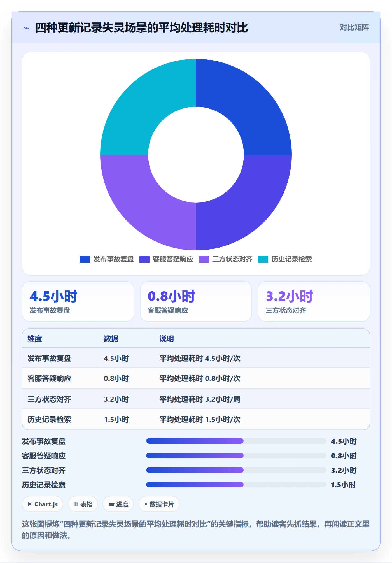Click the diamond icon on the 数据卡片 tag

pyautogui.click(x=146, y=504)
